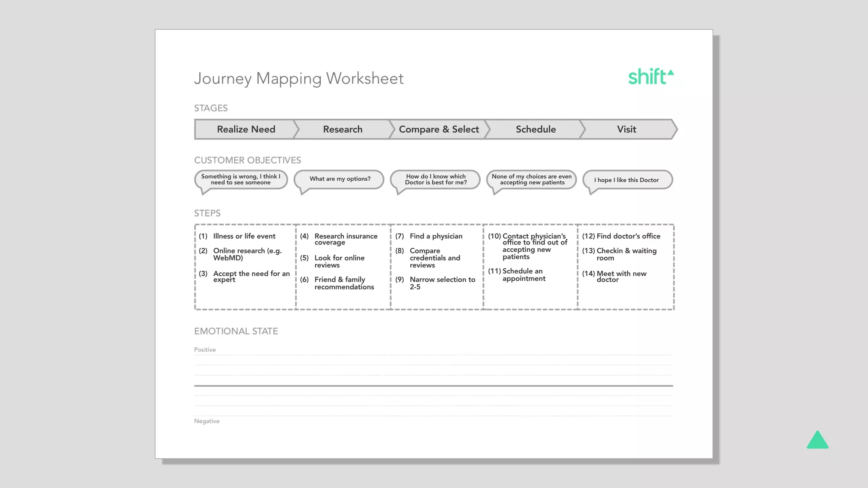
Task: Select 'How do I know which Doctor' bubble
Action: [x=435, y=180]
